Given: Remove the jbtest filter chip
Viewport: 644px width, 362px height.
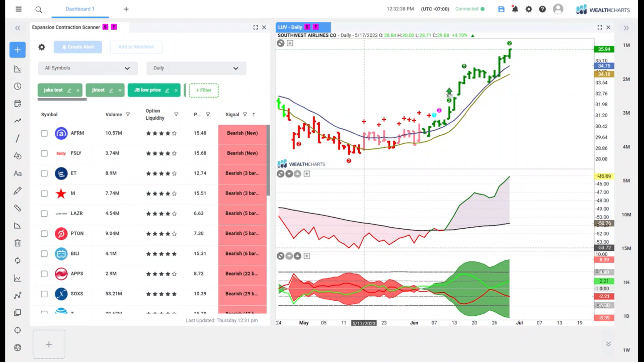Looking at the screenshot, I should coord(120,90).
